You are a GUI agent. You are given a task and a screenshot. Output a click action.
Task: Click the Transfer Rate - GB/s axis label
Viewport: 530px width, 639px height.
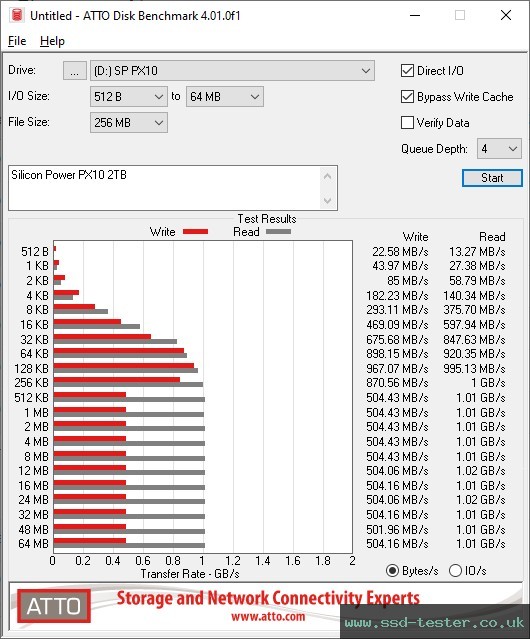[x=190, y=574]
